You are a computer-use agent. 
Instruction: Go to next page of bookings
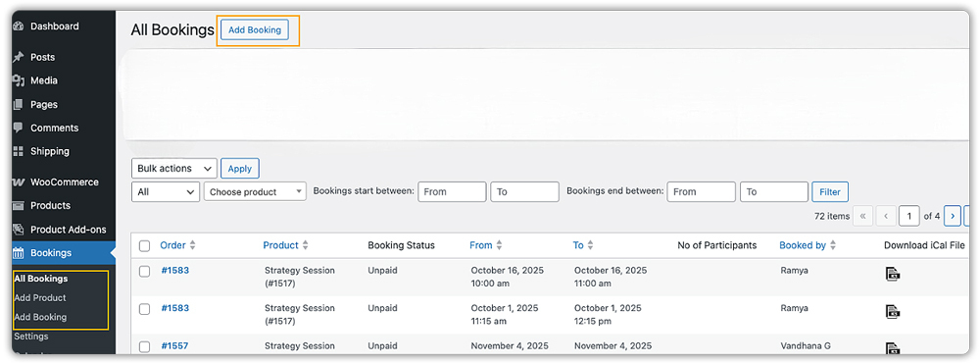click(953, 216)
